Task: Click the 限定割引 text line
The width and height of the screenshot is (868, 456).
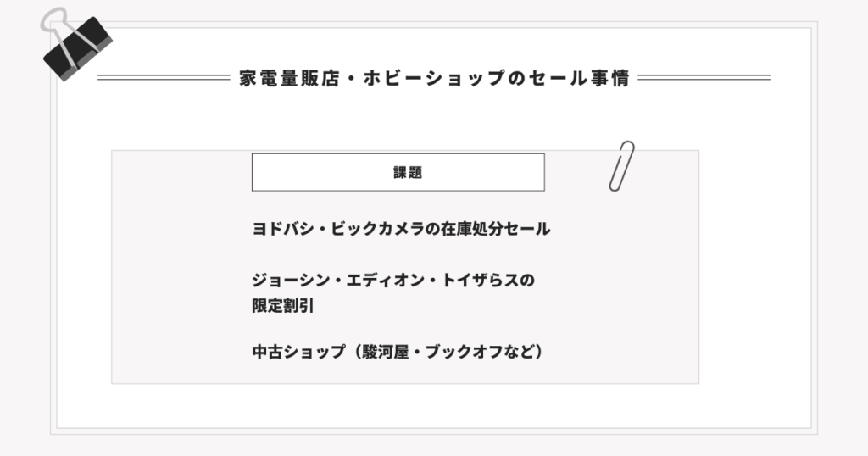Action: 283,305
